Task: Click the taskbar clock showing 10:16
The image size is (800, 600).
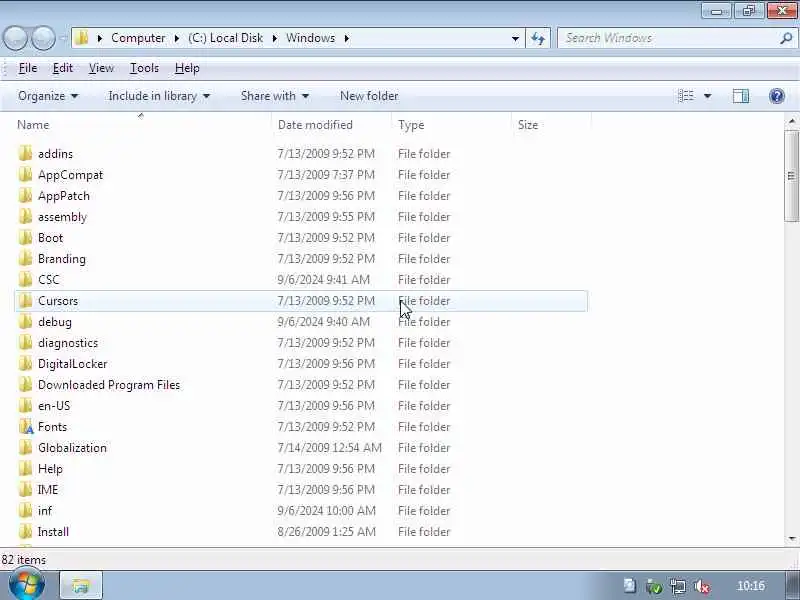Action: point(751,586)
